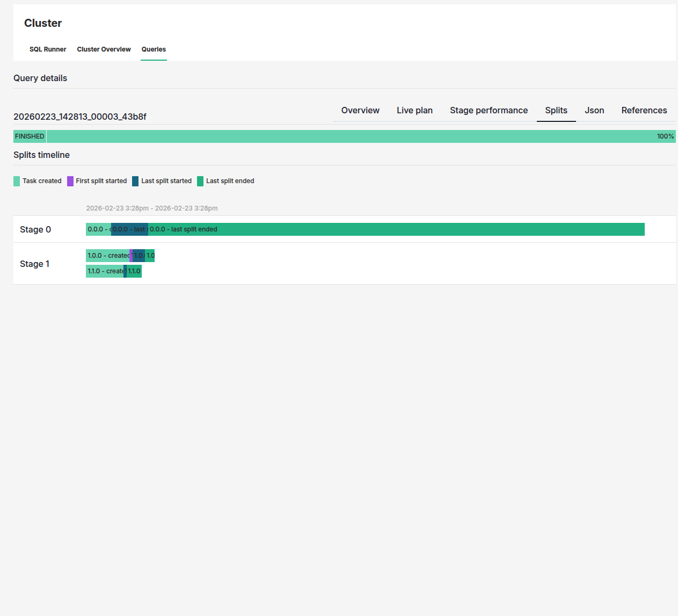678x616 pixels.
Task: Switch to the Overview tab
Action: point(360,110)
